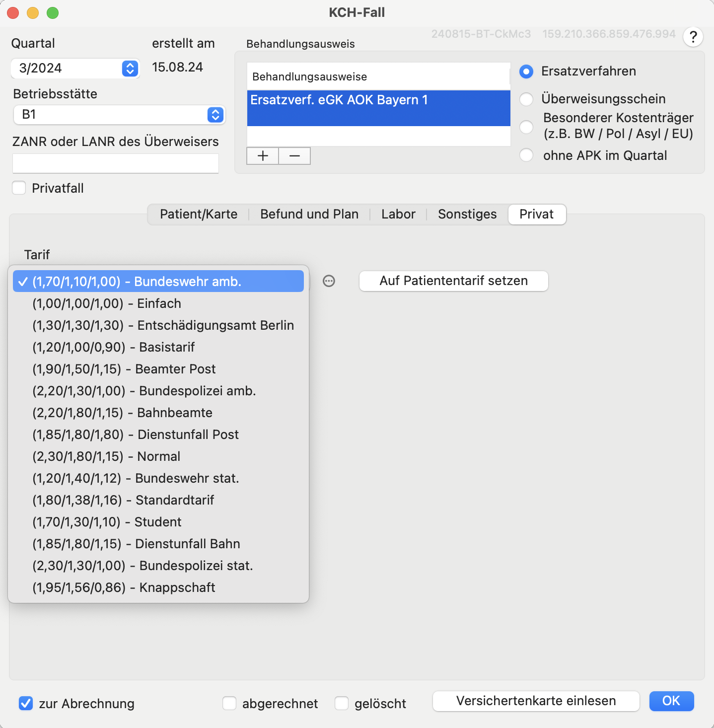This screenshot has width=714, height=728.
Task: Pick the Student tariff
Action: click(158, 522)
